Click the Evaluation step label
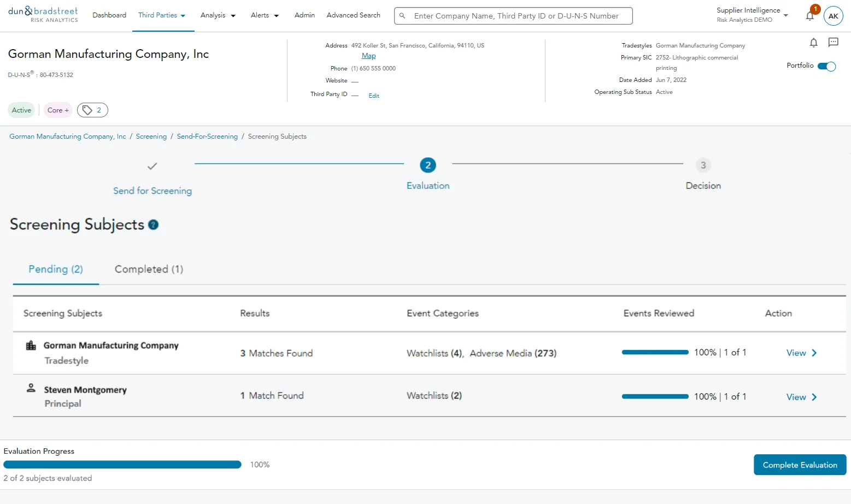The width and height of the screenshot is (851, 504). coord(428,186)
